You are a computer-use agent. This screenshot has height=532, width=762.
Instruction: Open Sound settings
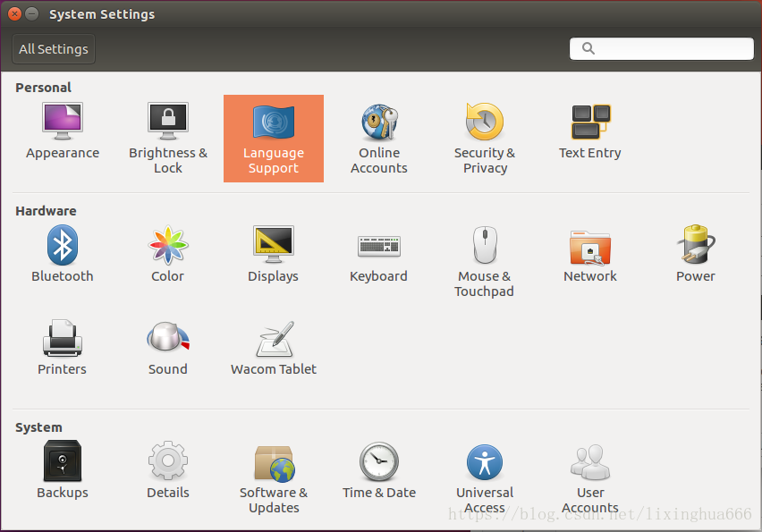pyautogui.click(x=167, y=347)
